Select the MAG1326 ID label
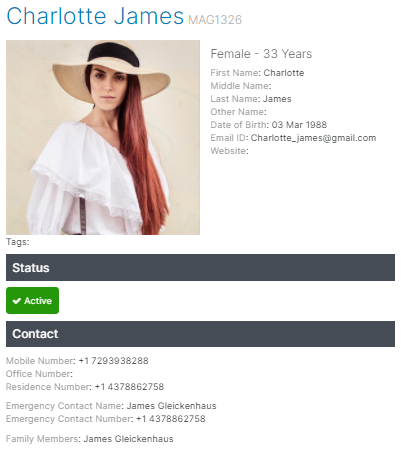The height and width of the screenshot is (450, 401). [215, 20]
